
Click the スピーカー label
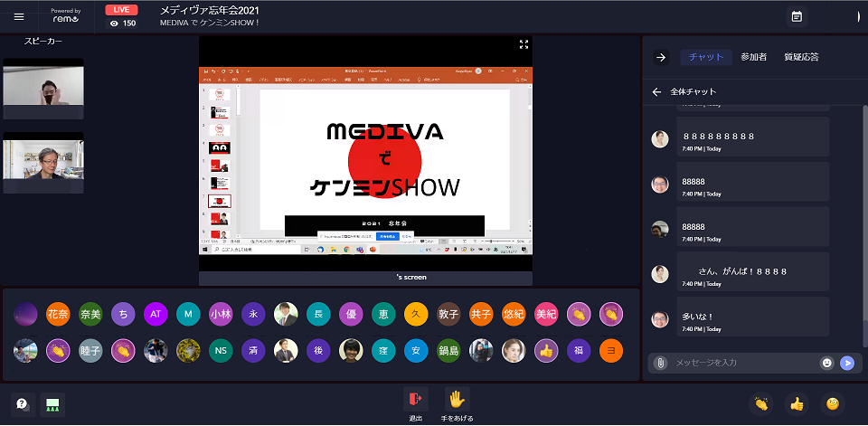tap(43, 41)
